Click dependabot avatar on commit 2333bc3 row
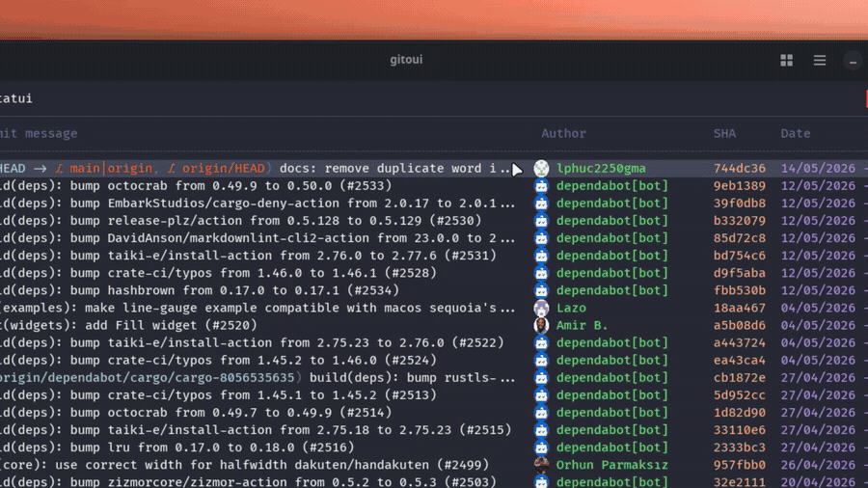Screen dimensions: 868x488 (x=541, y=447)
